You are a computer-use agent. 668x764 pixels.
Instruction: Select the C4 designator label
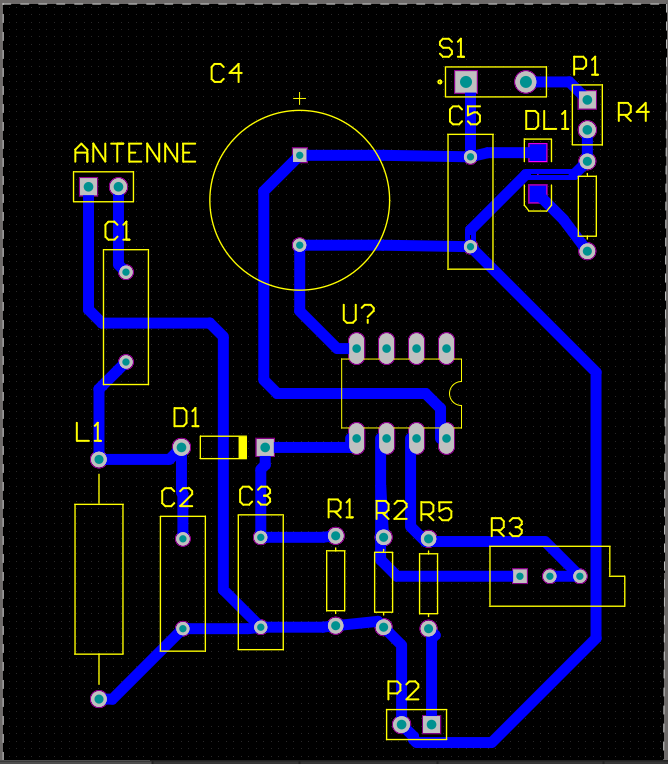click(226, 73)
